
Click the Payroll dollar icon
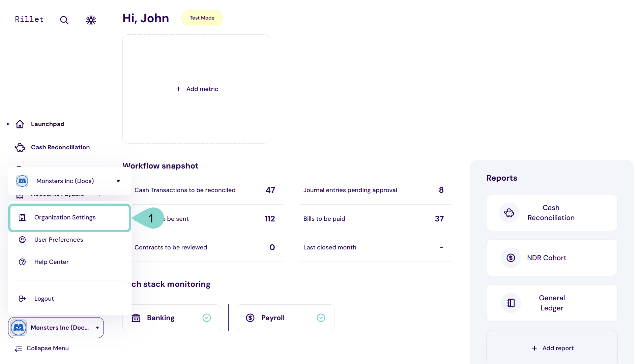pyautogui.click(x=250, y=318)
